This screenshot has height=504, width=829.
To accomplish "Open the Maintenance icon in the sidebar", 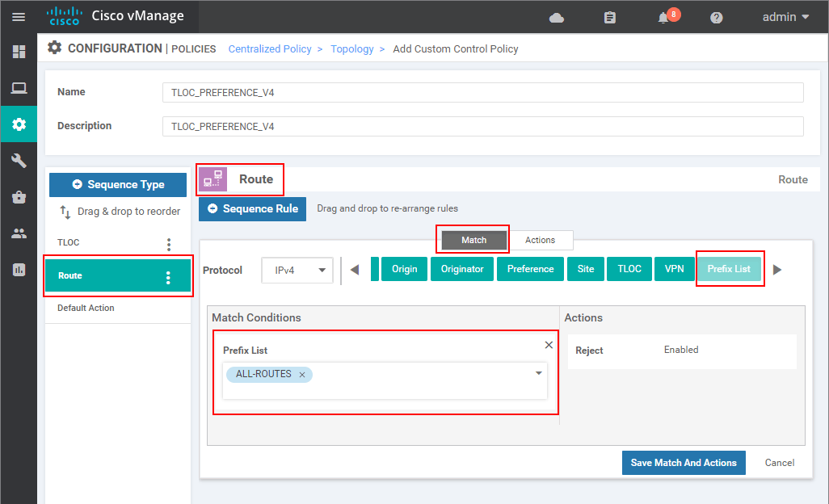I will (18, 197).
